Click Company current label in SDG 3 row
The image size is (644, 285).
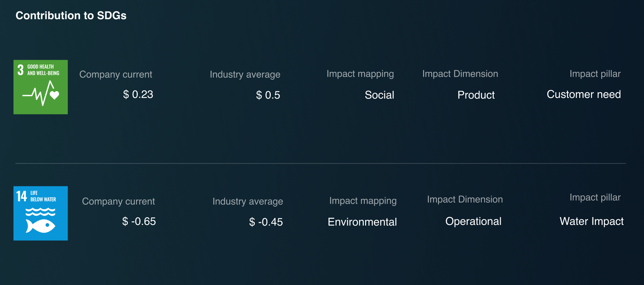(116, 74)
